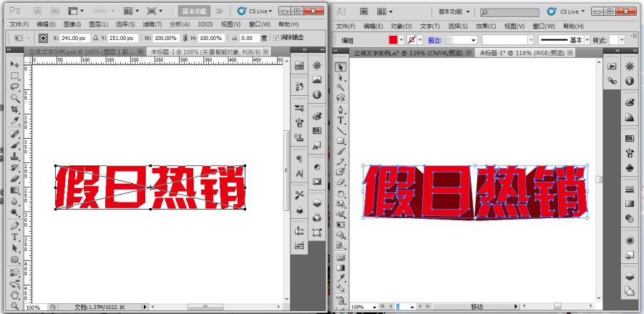Click the 基本功能 workspace button in Photoshop
Screen dimensions: 644x314
coord(195,11)
